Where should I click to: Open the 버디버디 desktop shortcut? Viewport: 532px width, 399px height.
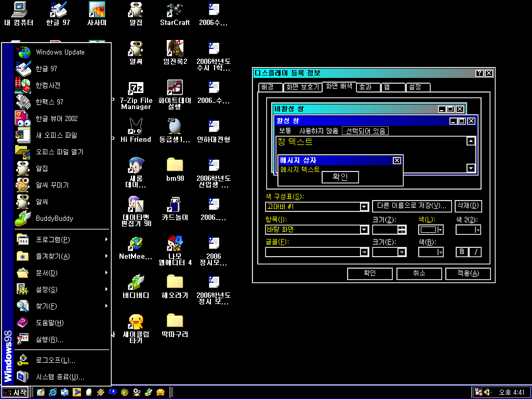136,287
